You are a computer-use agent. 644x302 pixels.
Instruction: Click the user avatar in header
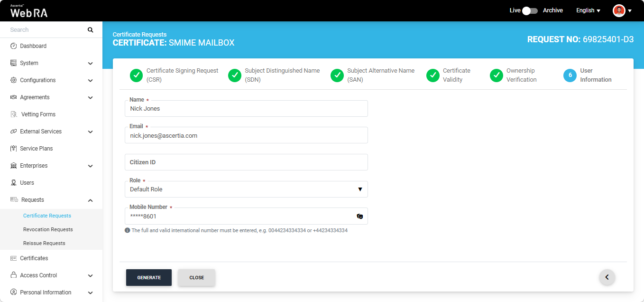[619, 10]
